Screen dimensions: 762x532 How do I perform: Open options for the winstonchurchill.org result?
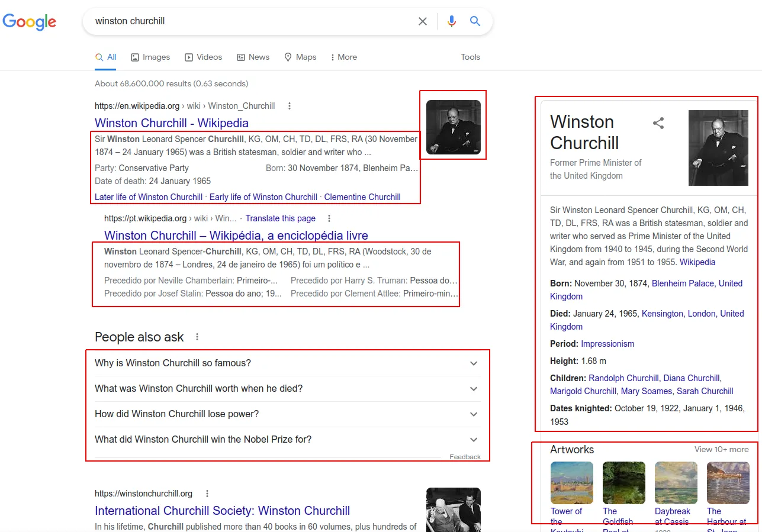click(207, 494)
